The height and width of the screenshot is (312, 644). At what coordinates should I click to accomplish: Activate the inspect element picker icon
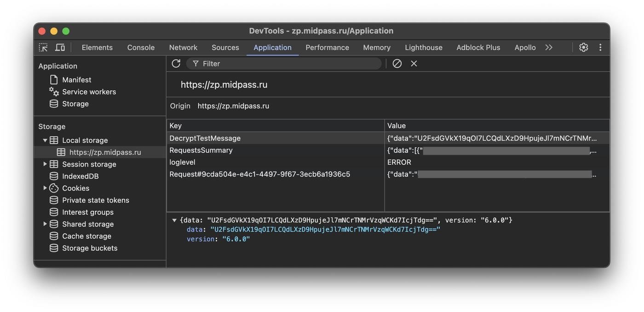(x=43, y=47)
